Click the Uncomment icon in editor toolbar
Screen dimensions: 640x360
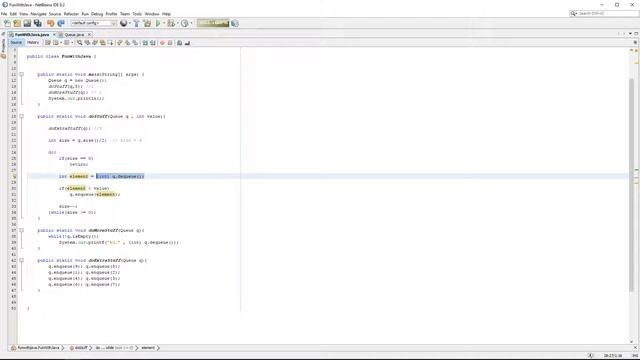pos(187,42)
